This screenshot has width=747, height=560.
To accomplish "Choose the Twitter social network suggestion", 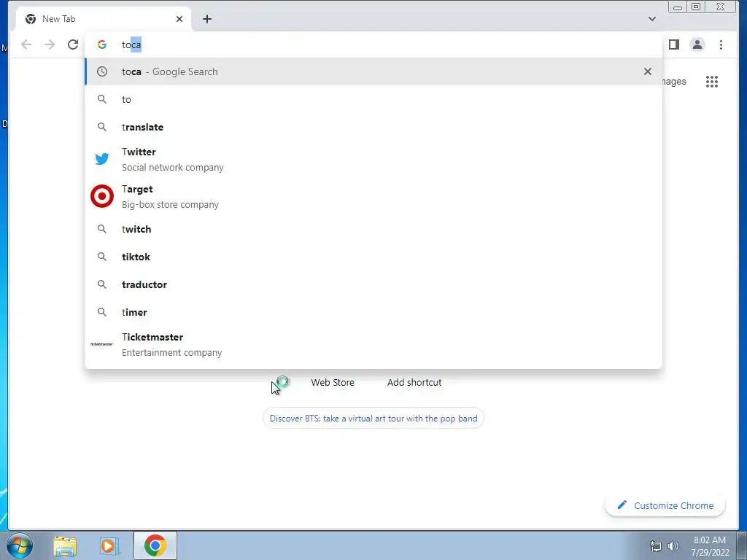I will click(373, 159).
